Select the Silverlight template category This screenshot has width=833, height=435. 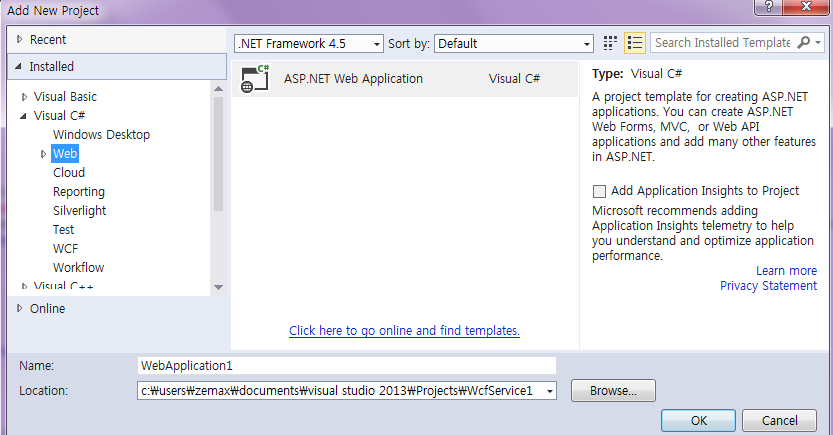tap(79, 211)
